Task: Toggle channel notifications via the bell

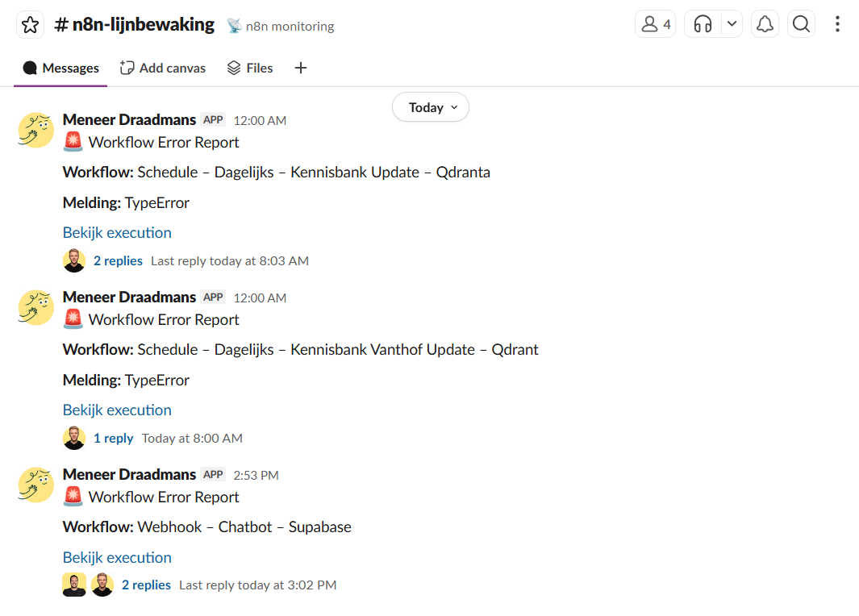Action: (x=765, y=23)
